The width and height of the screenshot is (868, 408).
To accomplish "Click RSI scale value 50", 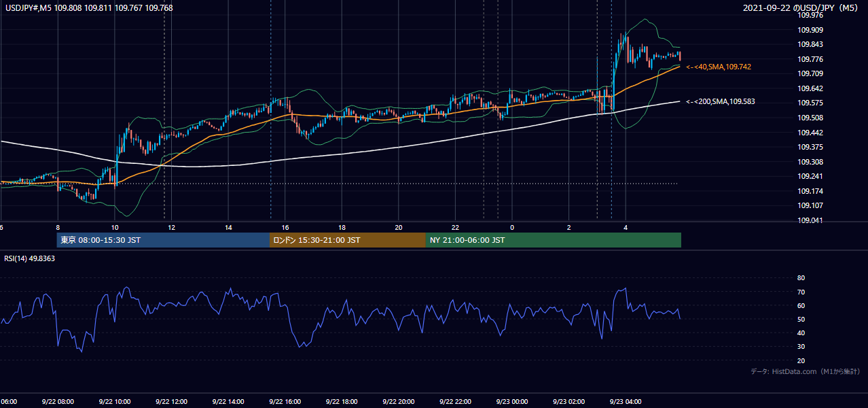I will click(x=801, y=319).
